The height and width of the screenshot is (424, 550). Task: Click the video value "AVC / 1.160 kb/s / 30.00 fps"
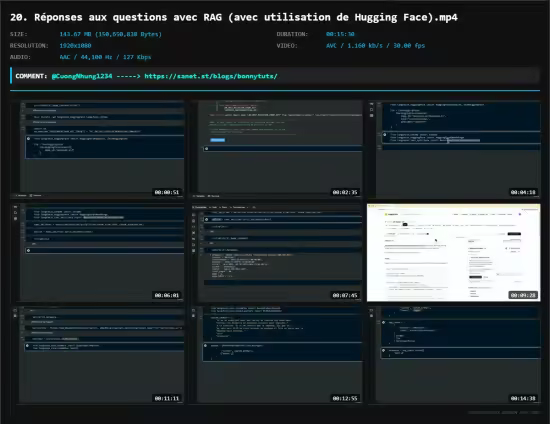tap(375, 46)
